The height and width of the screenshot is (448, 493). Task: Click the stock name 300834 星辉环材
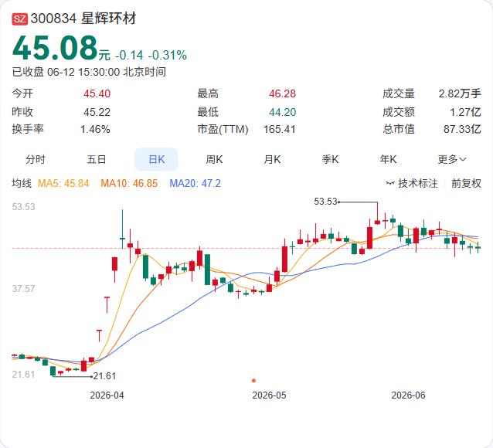coord(83,19)
